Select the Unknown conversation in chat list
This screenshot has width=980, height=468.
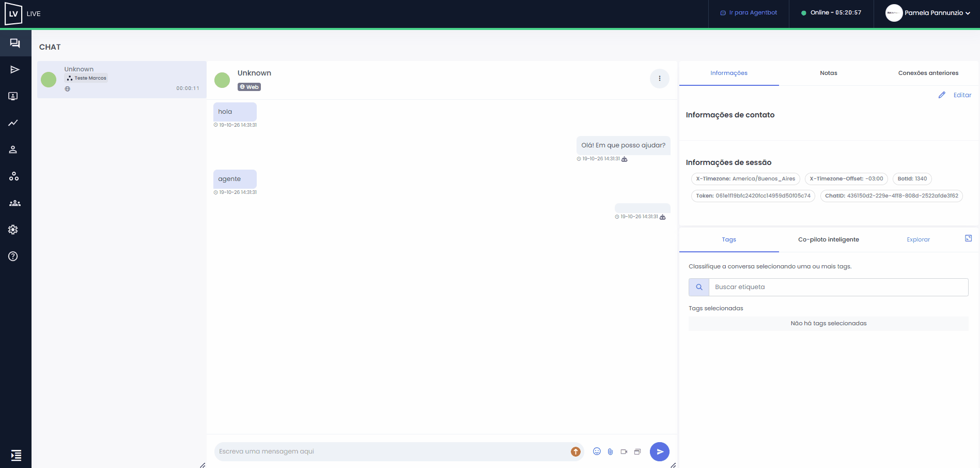[x=122, y=80]
